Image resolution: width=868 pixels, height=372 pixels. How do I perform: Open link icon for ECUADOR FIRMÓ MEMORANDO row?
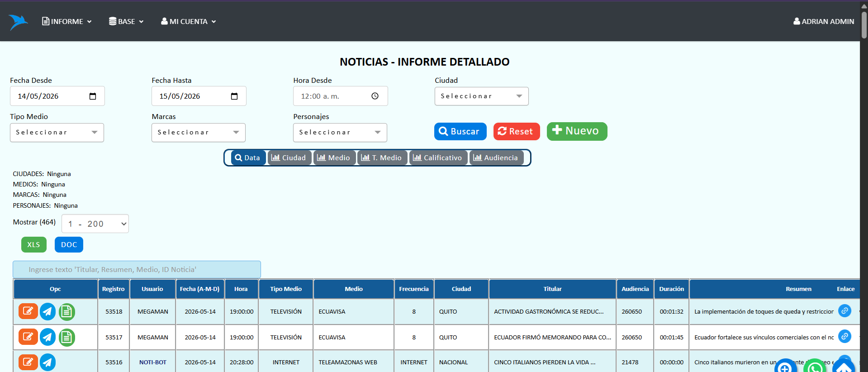coord(844,336)
